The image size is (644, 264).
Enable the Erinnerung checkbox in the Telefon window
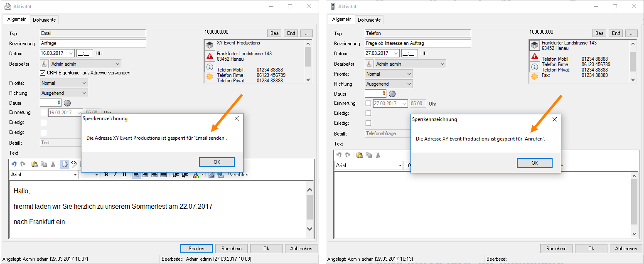point(368,104)
